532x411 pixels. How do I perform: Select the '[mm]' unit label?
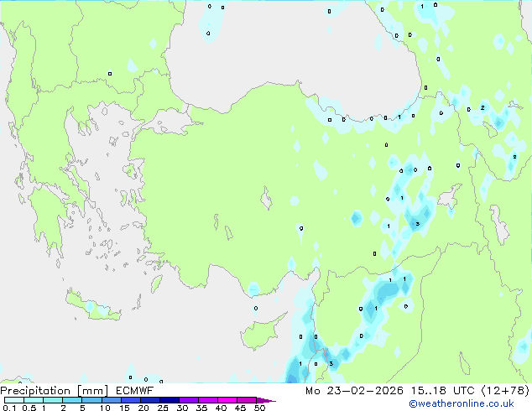tap(92, 391)
